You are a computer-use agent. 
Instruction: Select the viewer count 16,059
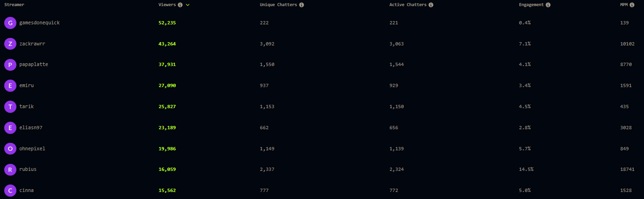tap(167, 170)
